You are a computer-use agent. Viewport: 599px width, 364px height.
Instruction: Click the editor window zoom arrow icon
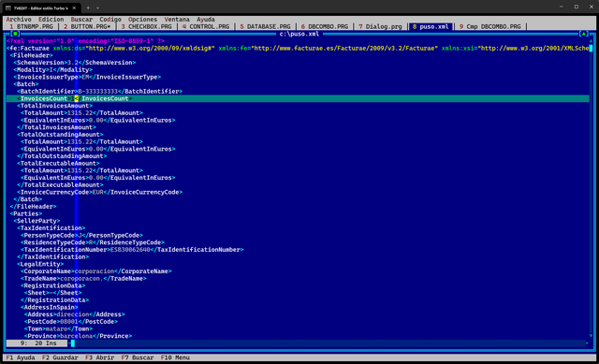click(583, 34)
